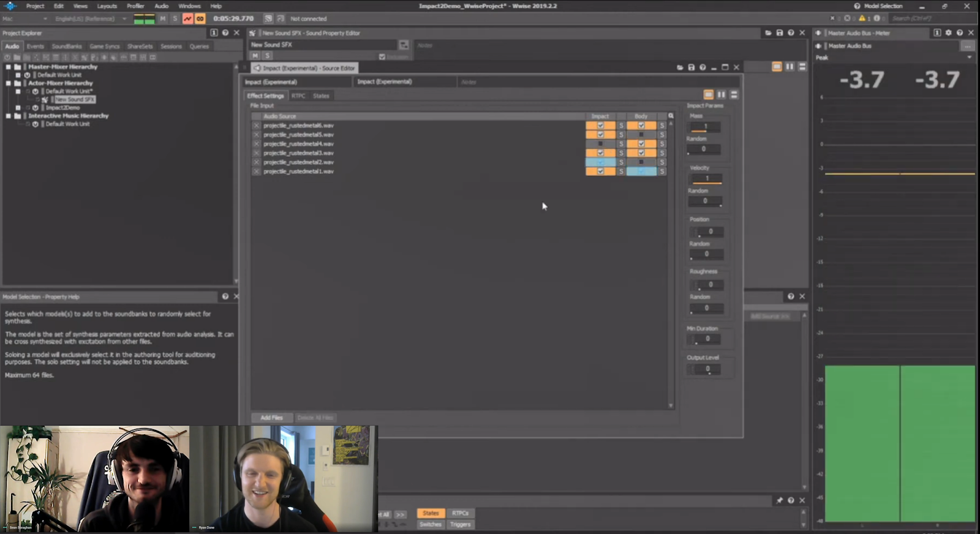980x534 pixels.
Task: Collapse the Interactive Music Hierarchy node
Action: [x=9, y=116]
